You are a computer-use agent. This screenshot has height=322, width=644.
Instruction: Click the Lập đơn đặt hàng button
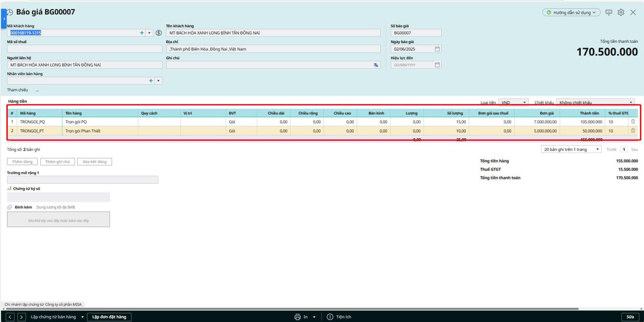click(x=109, y=317)
